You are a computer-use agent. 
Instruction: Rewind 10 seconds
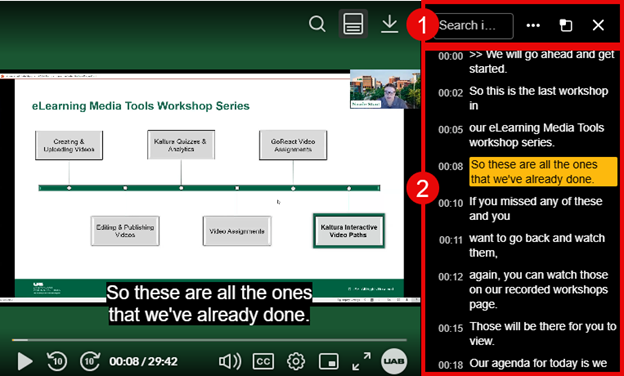pos(57,361)
